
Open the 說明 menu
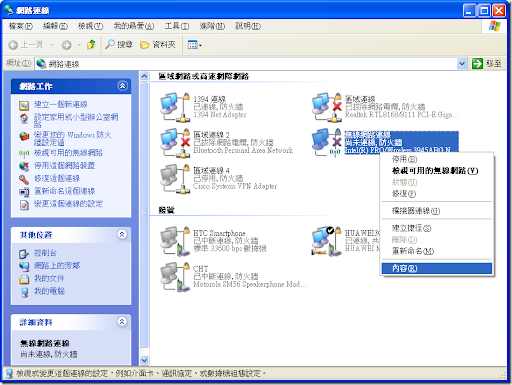tap(248, 26)
